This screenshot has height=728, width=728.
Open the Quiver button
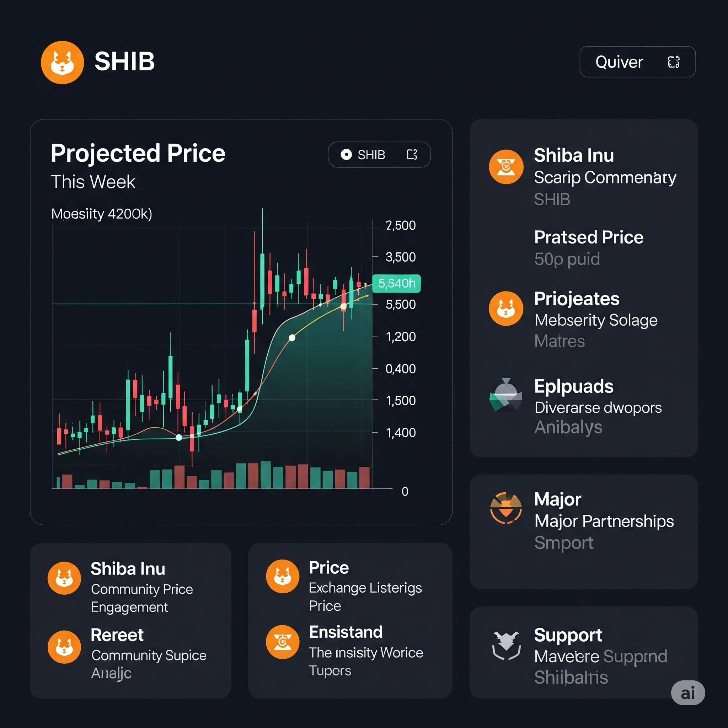tap(637, 62)
